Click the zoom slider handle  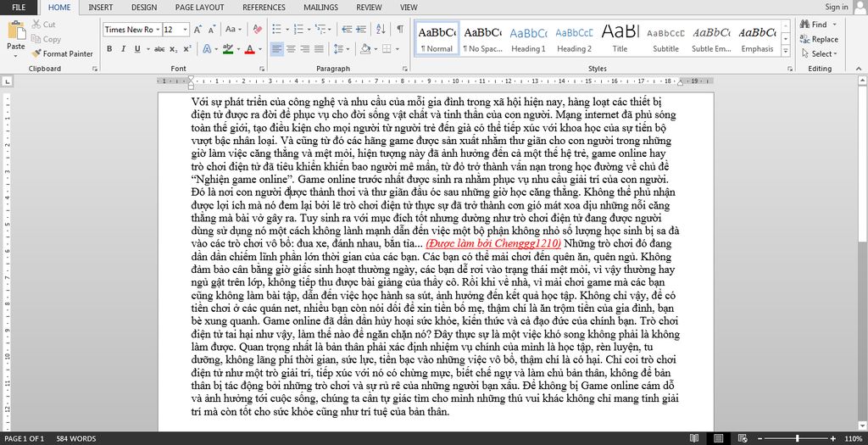(x=797, y=438)
